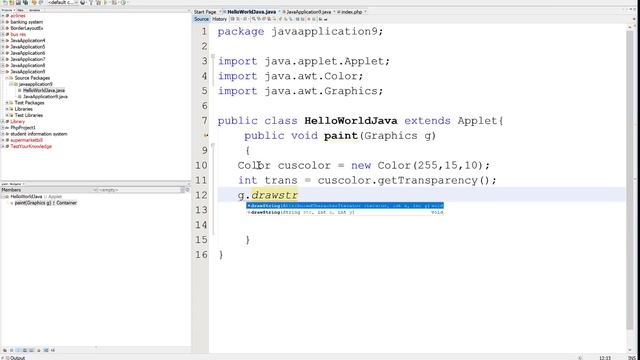Expand the BorderLayoutEx project node

tap(3, 28)
